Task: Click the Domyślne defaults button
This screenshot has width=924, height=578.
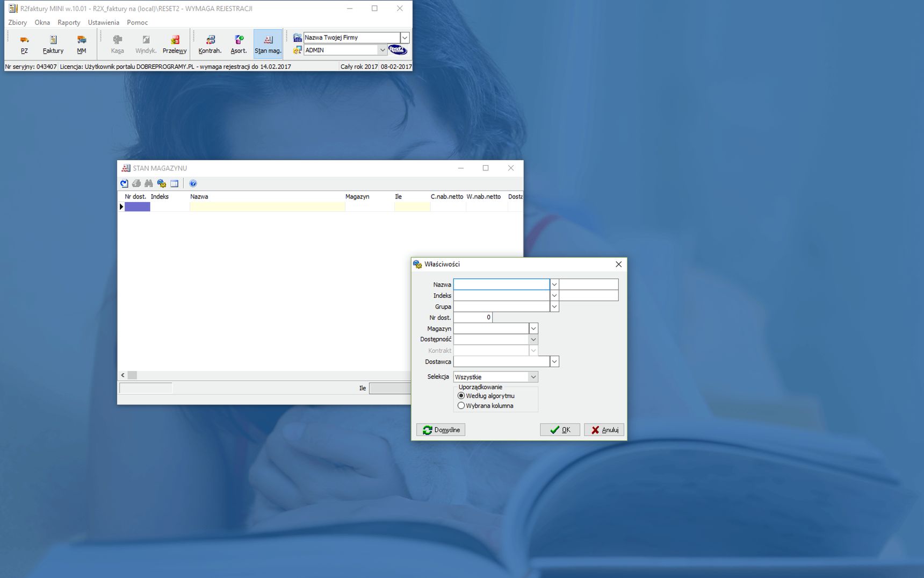Action: click(441, 430)
